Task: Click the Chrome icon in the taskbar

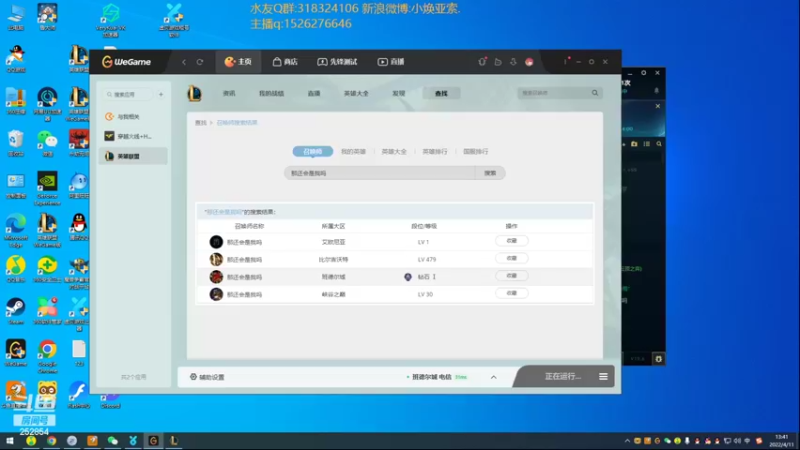Action: point(52,441)
